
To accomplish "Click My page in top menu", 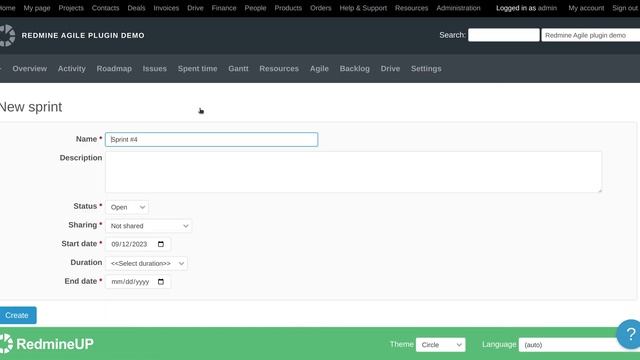I will click(x=37, y=8).
